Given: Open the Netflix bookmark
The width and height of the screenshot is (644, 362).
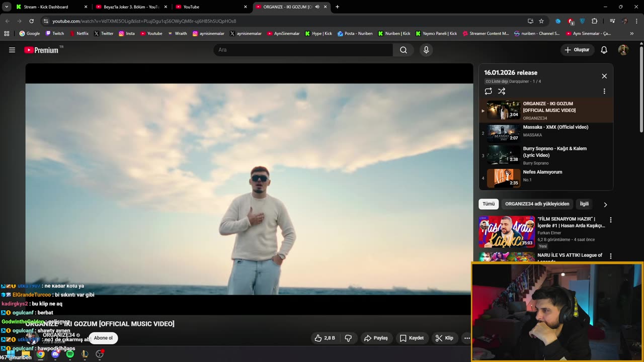Looking at the screenshot, I should coord(79,34).
